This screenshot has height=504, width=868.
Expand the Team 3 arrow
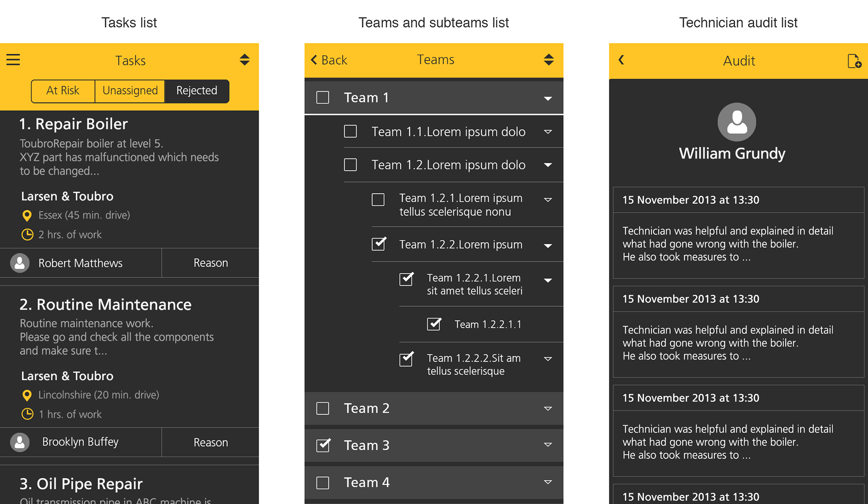[x=548, y=445]
